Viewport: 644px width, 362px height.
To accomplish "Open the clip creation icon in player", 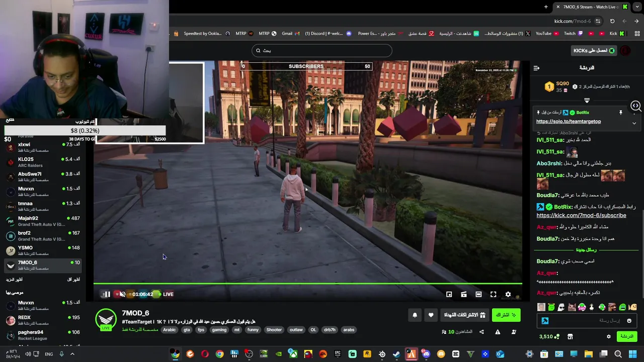I will 464,294.
